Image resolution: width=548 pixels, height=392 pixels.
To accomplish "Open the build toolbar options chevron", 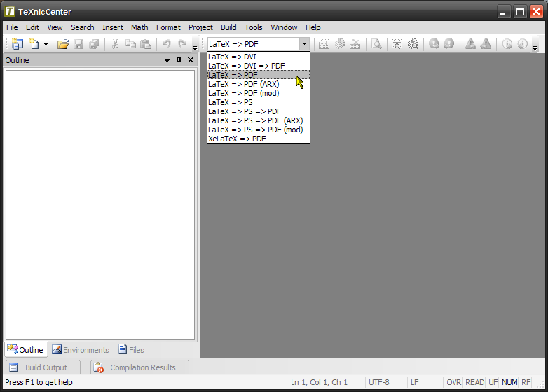I will 535,48.
